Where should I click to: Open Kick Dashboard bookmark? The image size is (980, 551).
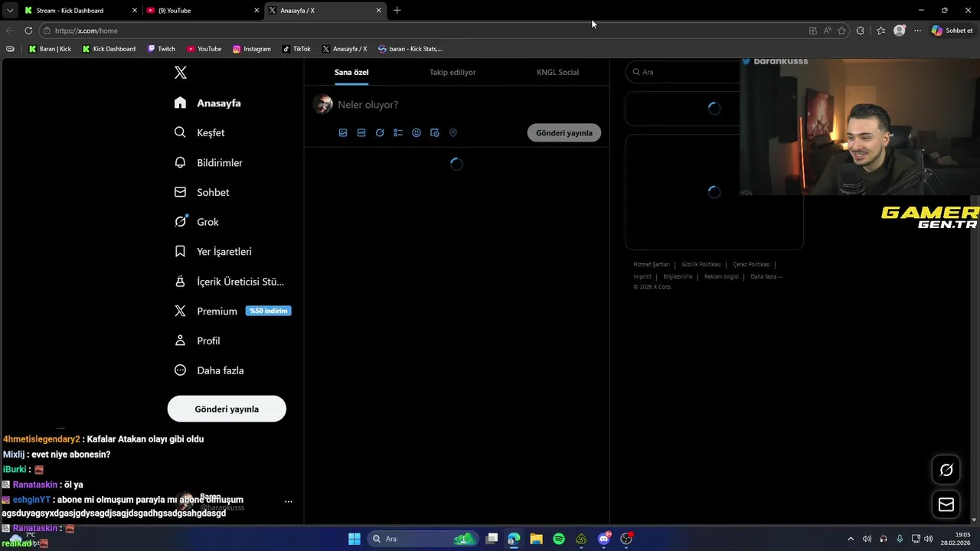pos(109,49)
